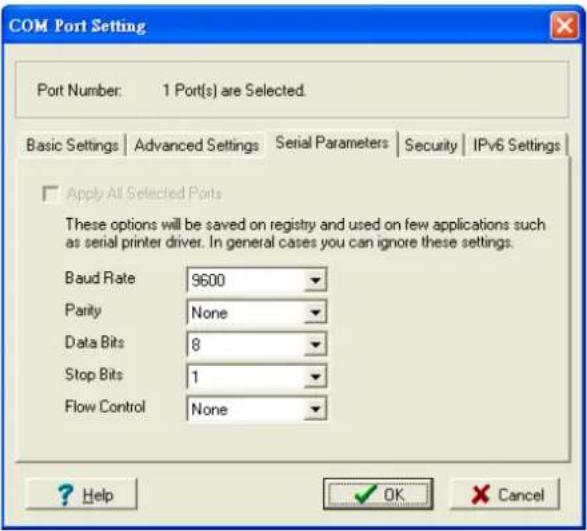This screenshot has height=531, width=587.
Task: Expand the Parity dropdown arrow
Action: (315, 312)
